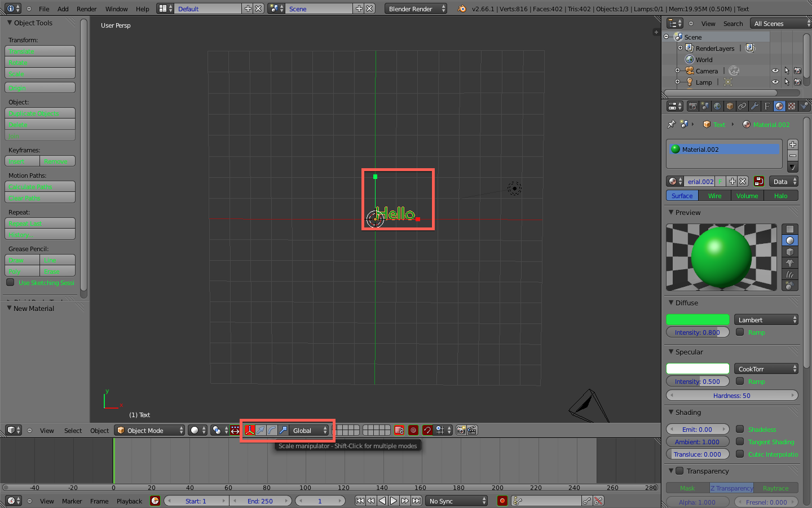The width and height of the screenshot is (812, 508).
Task: Open the Object properties cube tab
Action: coord(730,106)
